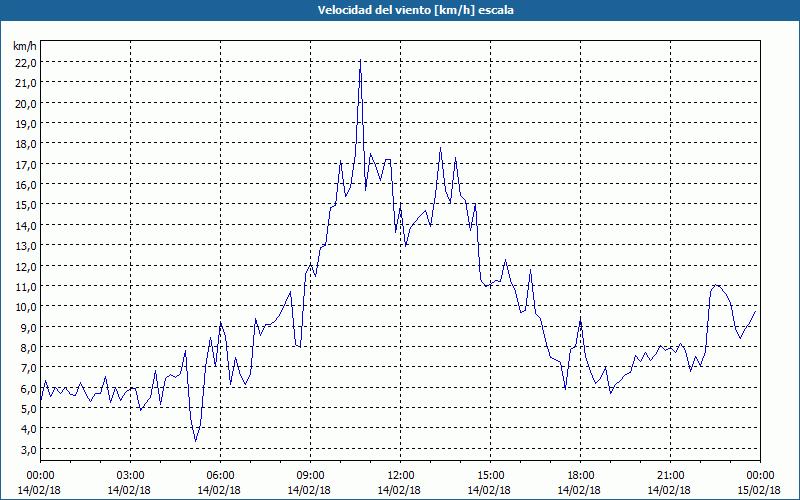The image size is (800, 500).
Task: Select the '12,0' y-axis label
Action: tap(27, 266)
